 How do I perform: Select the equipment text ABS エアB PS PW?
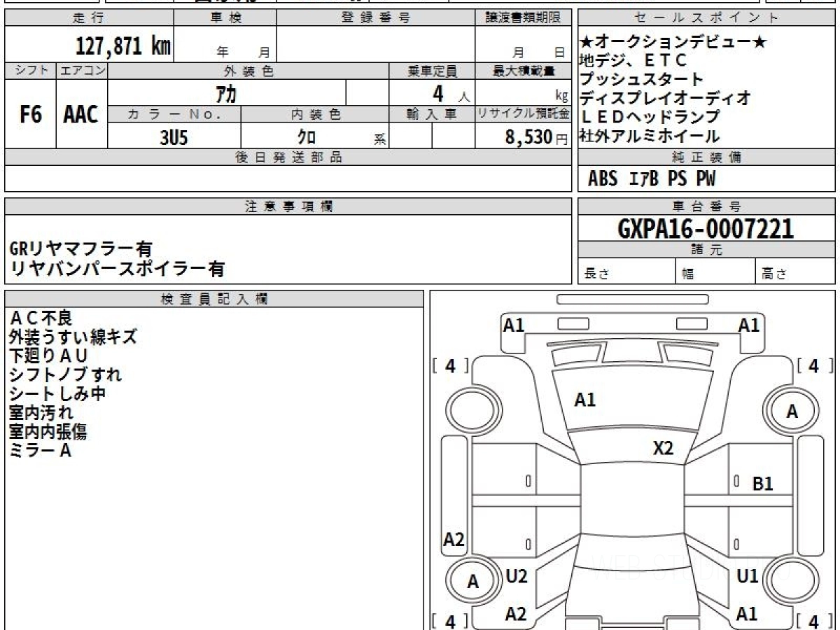[x=652, y=179]
